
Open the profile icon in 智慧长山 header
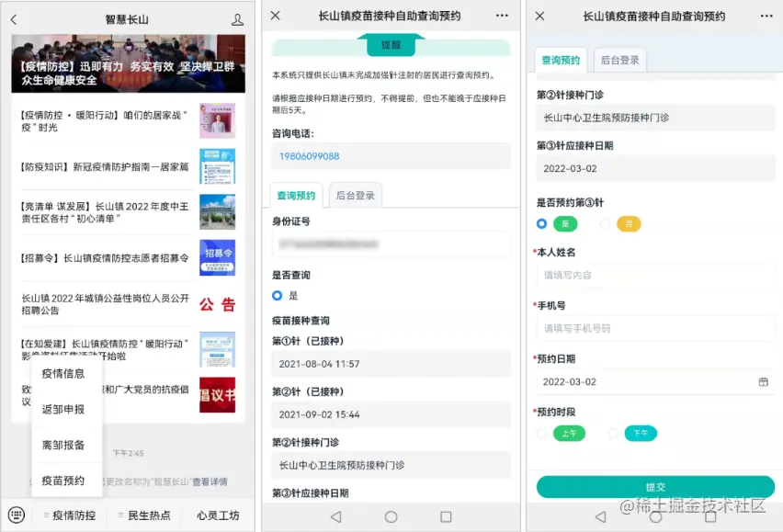[x=238, y=20]
